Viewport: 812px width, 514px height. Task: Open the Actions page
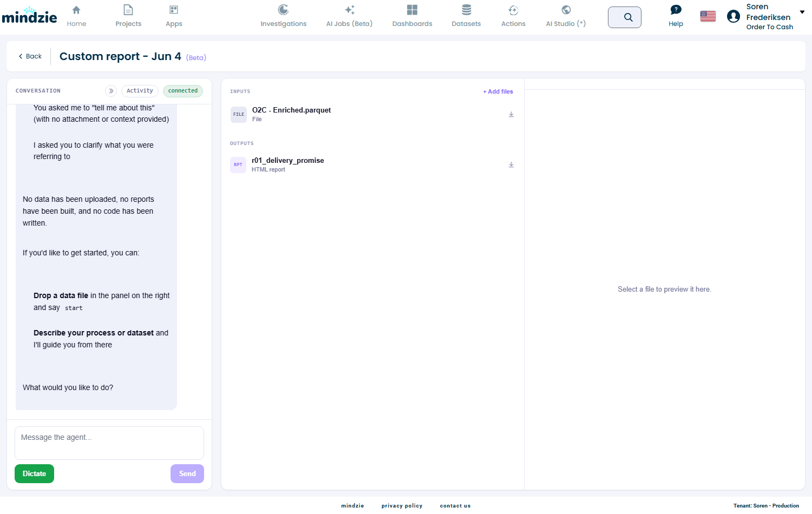pos(513,16)
